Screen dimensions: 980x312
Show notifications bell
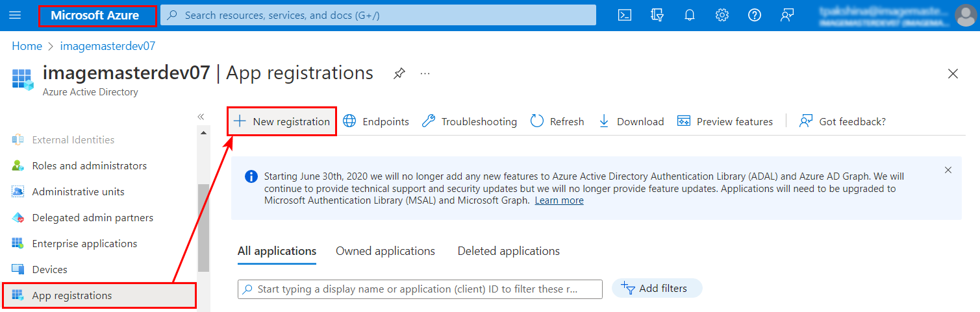pyautogui.click(x=690, y=15)
